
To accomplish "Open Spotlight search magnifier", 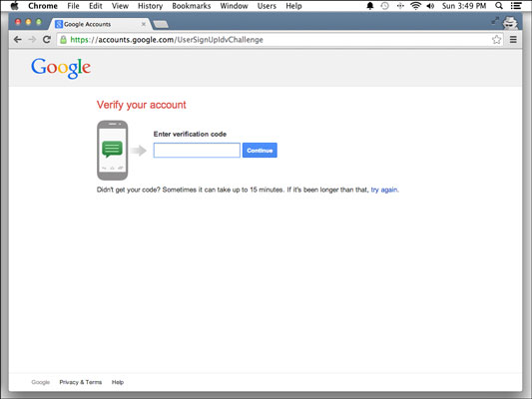I will click(x=499, y=6).
